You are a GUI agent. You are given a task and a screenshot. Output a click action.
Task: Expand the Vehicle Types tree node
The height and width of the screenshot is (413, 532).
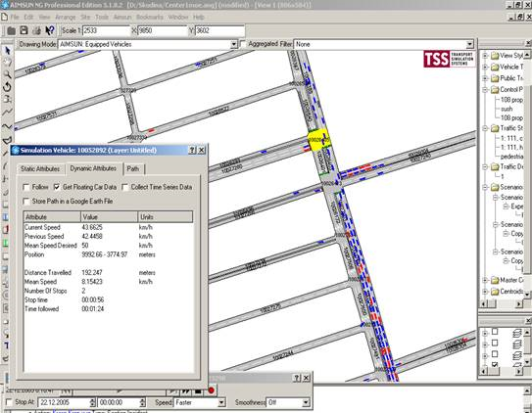485,68
